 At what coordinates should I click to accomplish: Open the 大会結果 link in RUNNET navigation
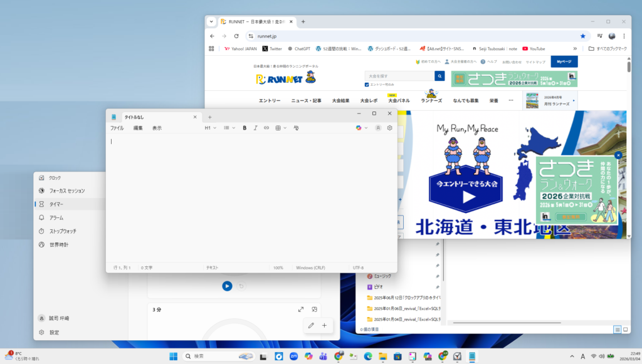(340, 101)
